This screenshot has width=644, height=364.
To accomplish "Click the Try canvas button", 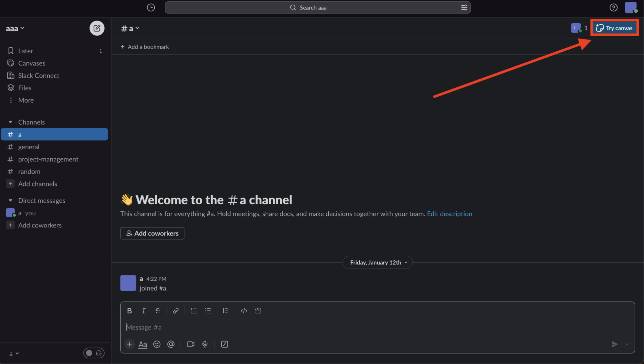I will click(x=615, y=28).
